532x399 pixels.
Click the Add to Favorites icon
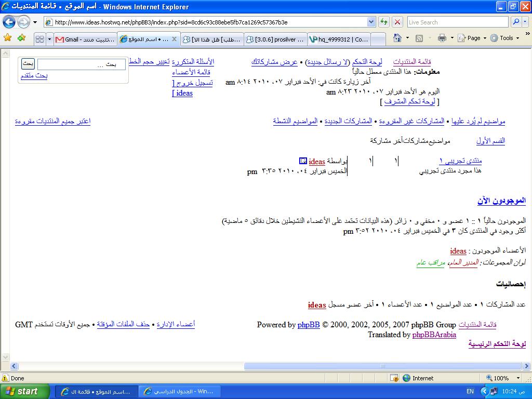point(21,38)
